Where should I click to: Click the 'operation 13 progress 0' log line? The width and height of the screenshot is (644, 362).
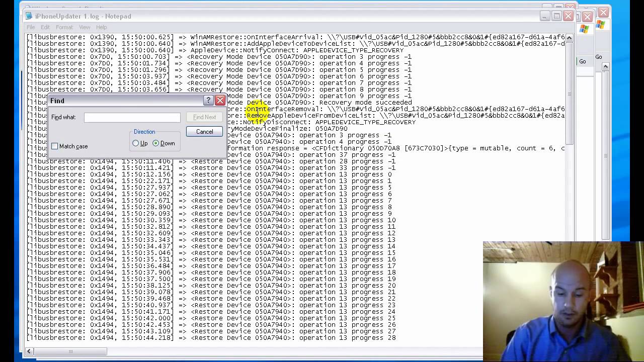pos(209,174)
